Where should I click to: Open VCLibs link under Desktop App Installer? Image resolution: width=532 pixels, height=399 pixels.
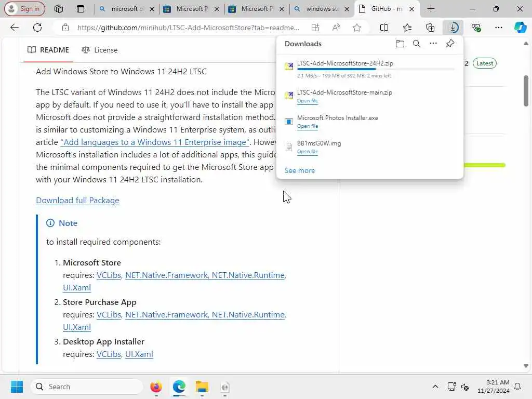(109, 354)
